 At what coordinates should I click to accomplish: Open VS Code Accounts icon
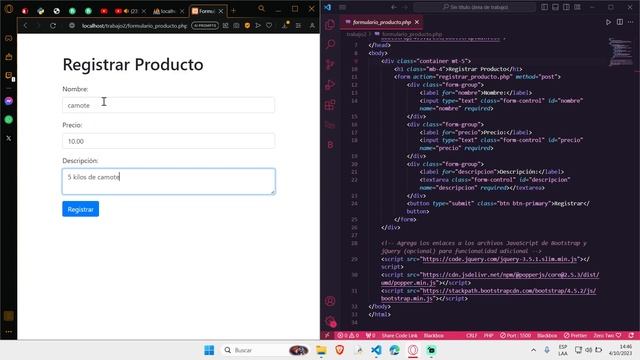(330, 301)
